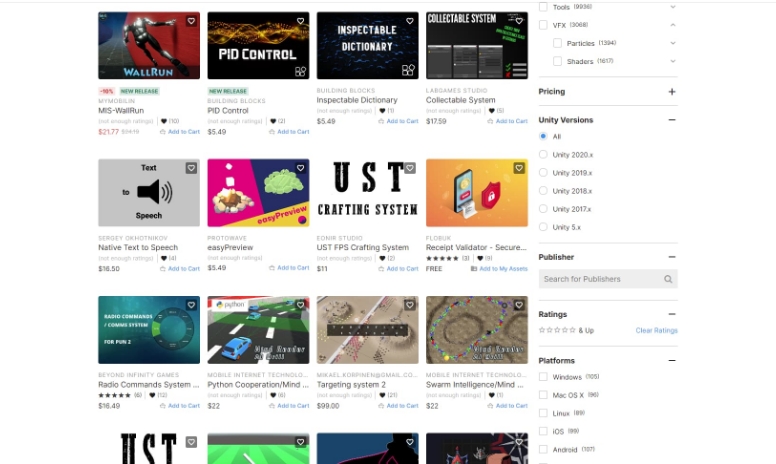Select the Unity 2020.x radio button
Image resolution: width=776 pixels, height=464 pixels.
pos(543,154)
